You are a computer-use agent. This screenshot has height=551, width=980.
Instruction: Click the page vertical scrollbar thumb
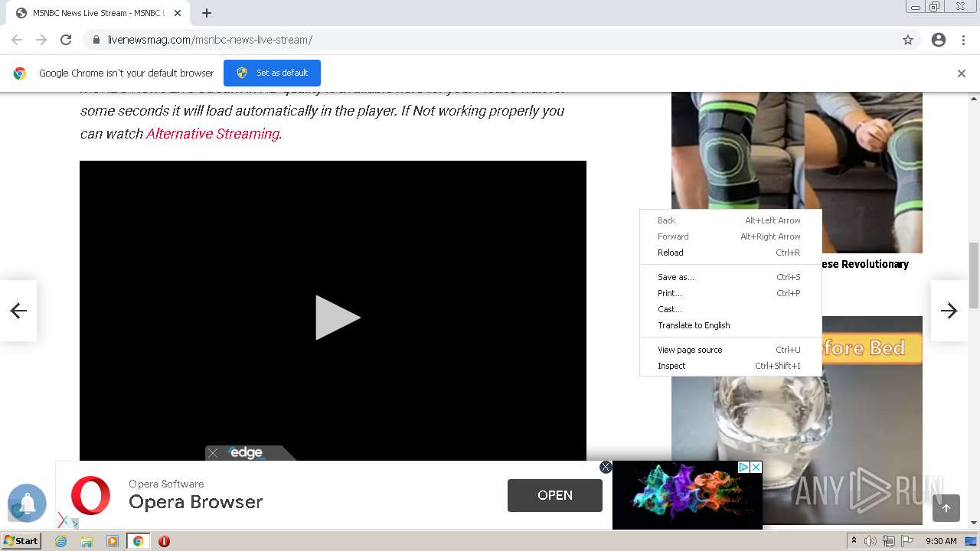[974, 275]
